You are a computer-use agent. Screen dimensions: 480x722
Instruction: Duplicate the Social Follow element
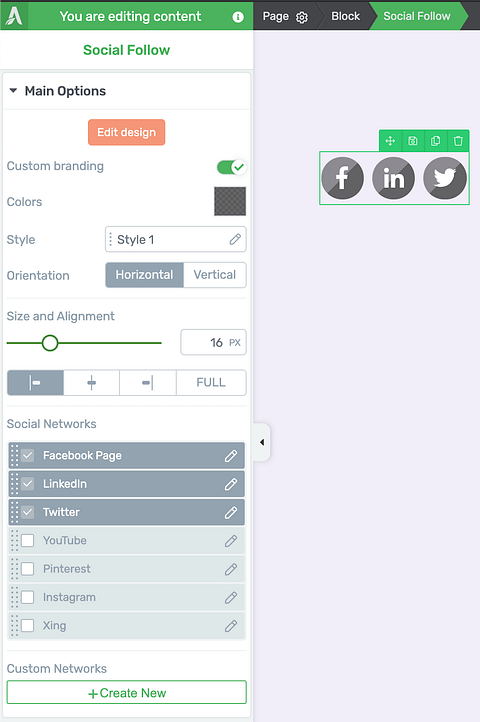[x=435, y=141]
